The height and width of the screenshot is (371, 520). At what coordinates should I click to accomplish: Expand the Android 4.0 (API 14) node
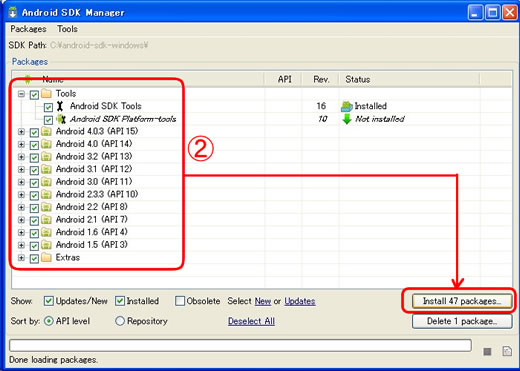(x=21, y=145)
